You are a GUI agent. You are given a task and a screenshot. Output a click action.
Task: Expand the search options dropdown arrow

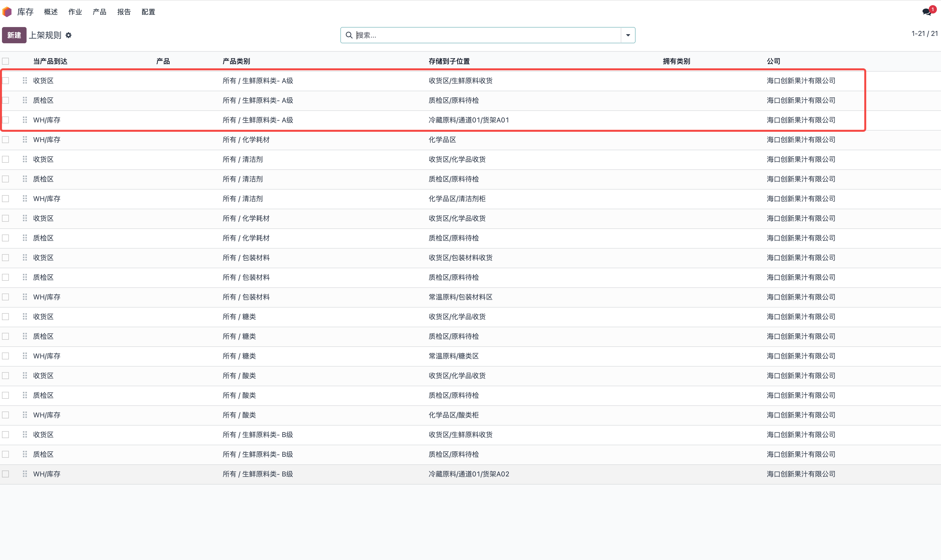[x=628, y=35]
